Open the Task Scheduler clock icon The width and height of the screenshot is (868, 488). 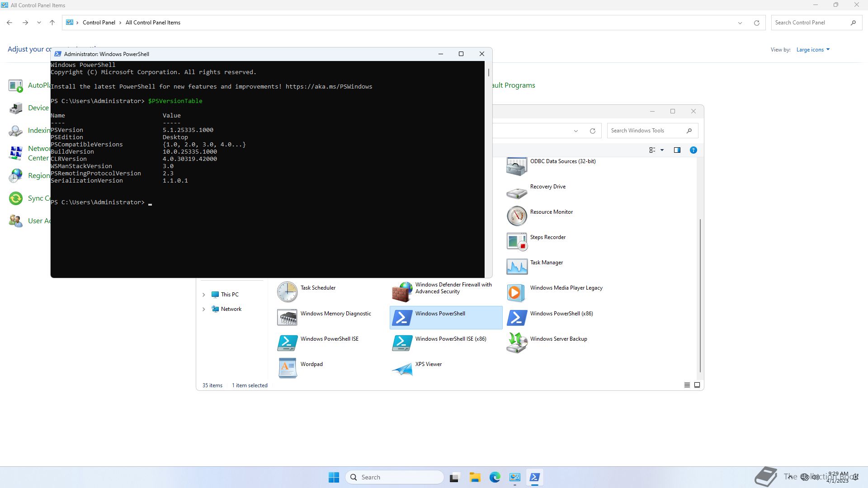click(287, 292)
